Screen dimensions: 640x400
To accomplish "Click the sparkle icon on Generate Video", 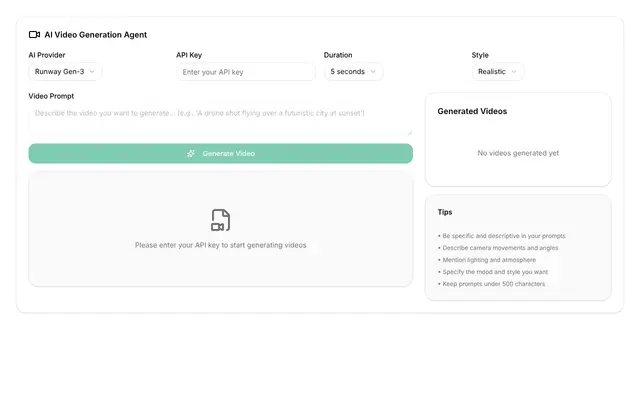I will [191, 153].
